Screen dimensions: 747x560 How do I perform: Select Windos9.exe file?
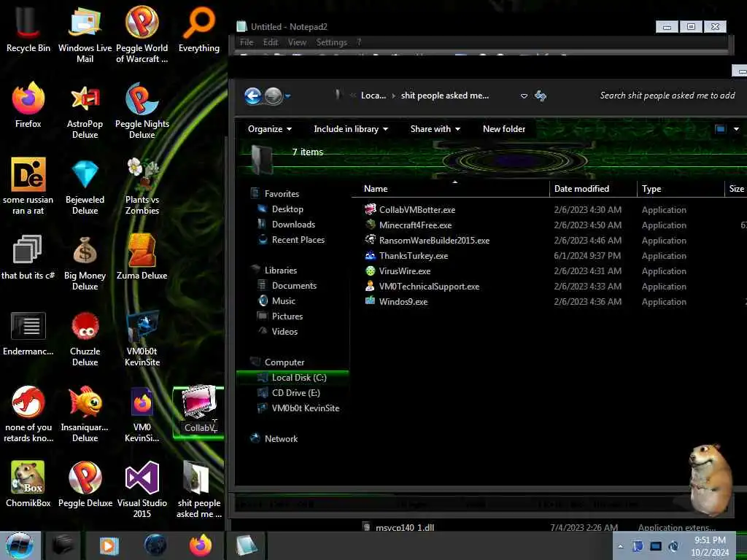click(396, 301)
